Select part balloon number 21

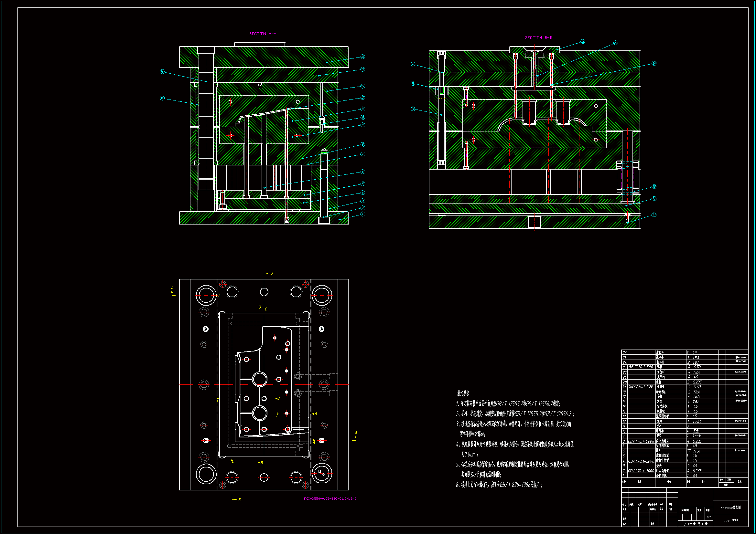[x=654, y=215]
